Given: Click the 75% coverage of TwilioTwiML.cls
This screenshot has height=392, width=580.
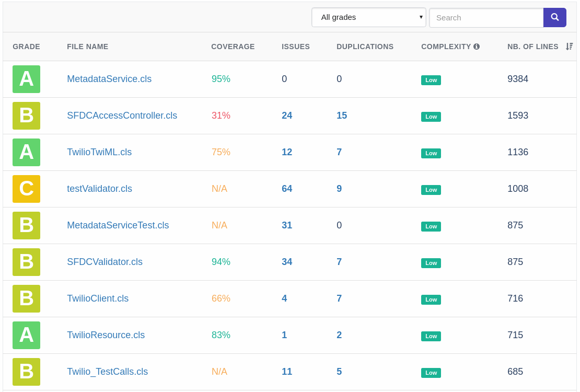Looking at the screenshot, I should tap(221, 152).
